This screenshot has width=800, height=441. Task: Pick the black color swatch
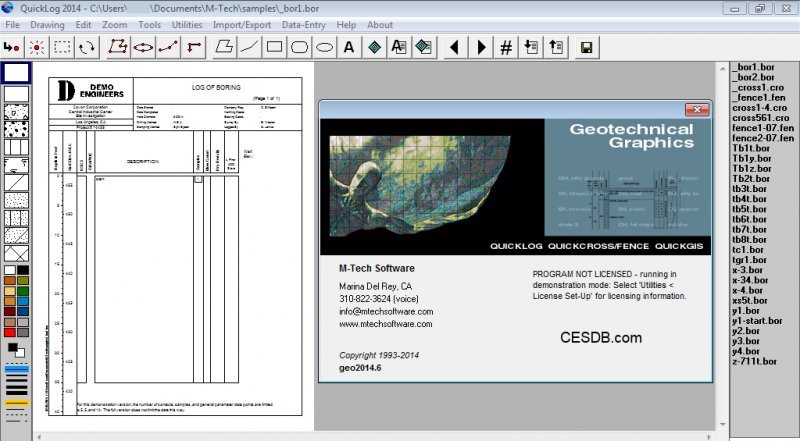click(x=23, y=270)
